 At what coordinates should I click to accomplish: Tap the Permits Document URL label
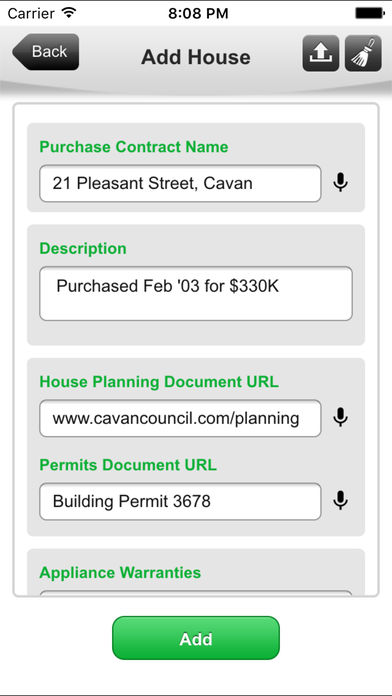point(128,465)
